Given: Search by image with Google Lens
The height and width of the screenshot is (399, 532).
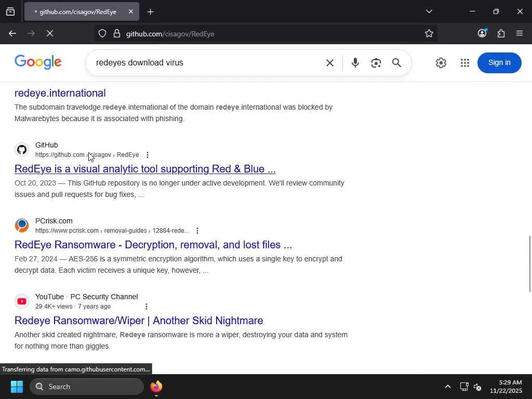Looking at the screenshot, I should point(376,63).
